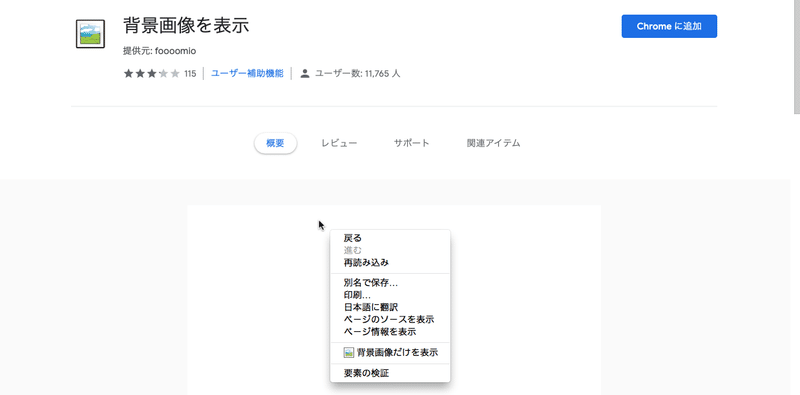The width and height of the screenshot is (800, 395).
Task: Open the サポート tab
Action: point(411,143)
